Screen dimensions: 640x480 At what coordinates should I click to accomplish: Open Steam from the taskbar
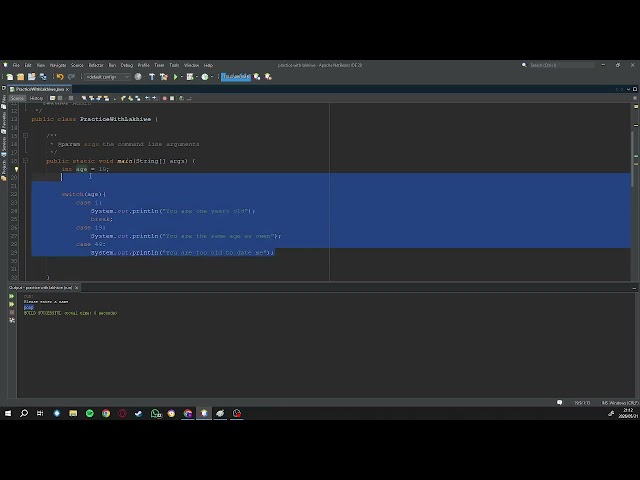[x=138, y=413]
